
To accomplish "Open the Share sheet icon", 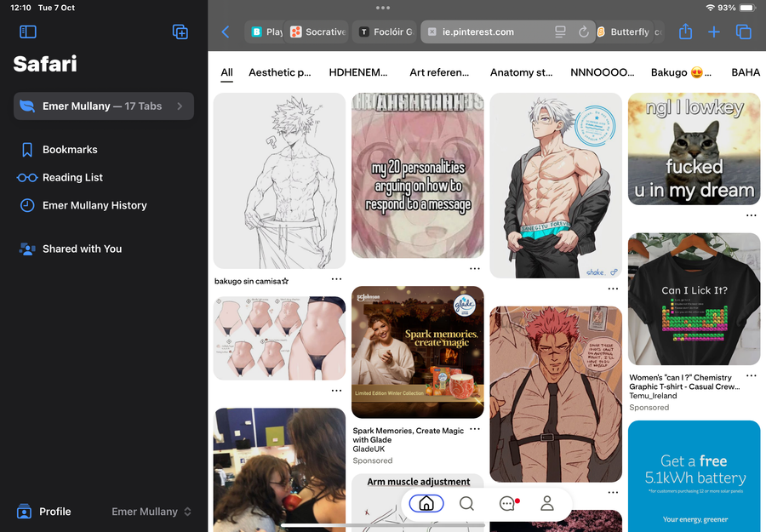I will click(685, 31).
